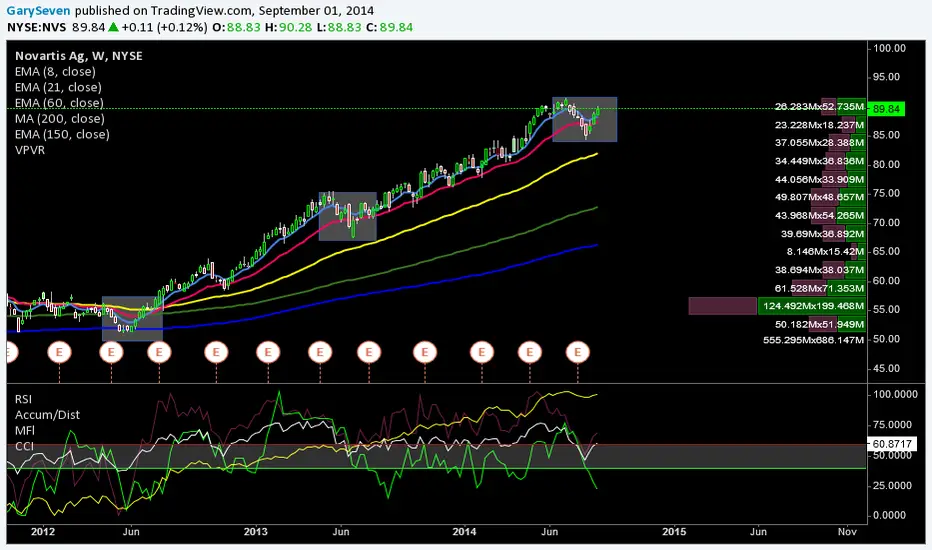Select the RSI indicator label
Screen dimensions: 932x550
click(x=24, y=399)
